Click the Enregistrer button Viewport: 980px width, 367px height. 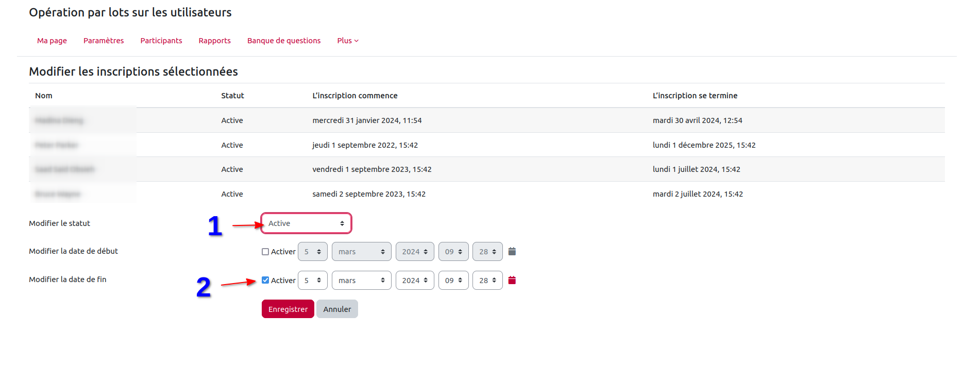click(288, 309)
